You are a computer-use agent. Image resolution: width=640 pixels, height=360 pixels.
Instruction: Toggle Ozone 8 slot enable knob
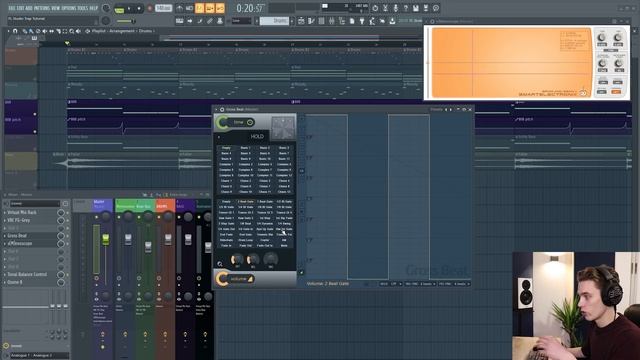61,282
